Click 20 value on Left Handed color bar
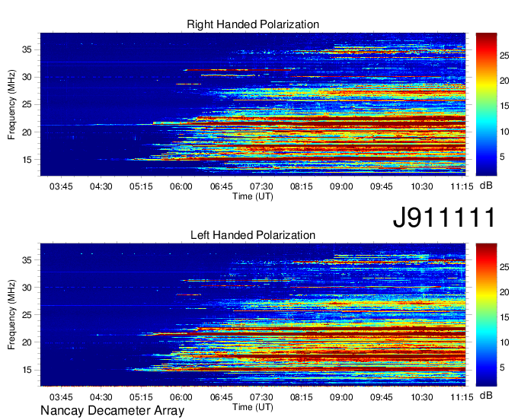This screenshot has height=420, width=518. [x=504, y=292]
